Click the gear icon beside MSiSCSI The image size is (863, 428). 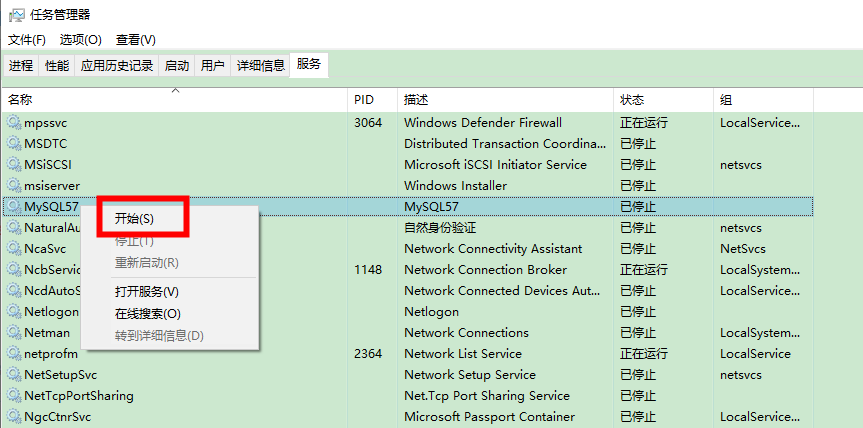coord(14,164)
